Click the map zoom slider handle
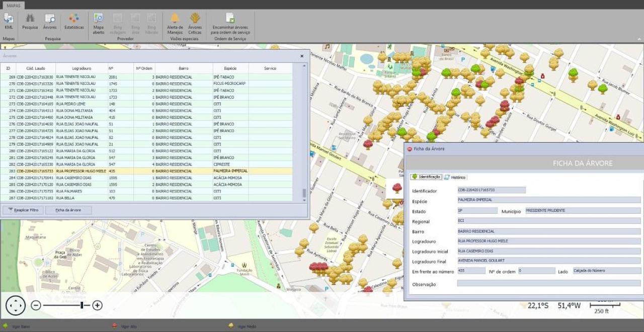This screenshot has width=644, height=332. [82, 305]
